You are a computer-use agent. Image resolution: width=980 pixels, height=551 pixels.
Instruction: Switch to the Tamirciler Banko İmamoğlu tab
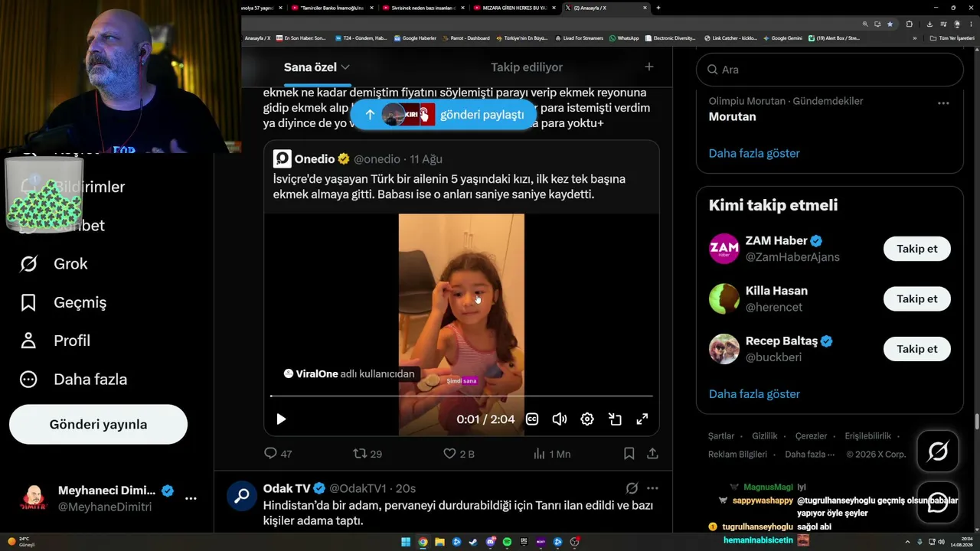coord(332,8)
